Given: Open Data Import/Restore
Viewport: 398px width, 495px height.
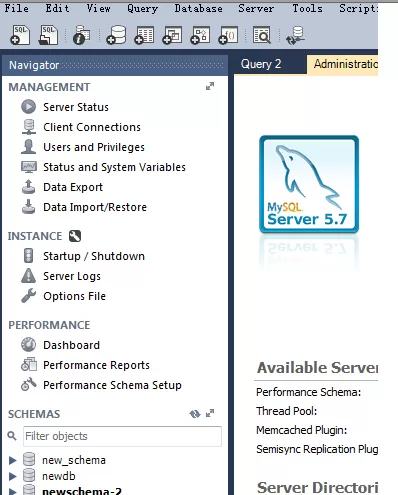Looking at the screenshot, I should [x=95, y=207].
